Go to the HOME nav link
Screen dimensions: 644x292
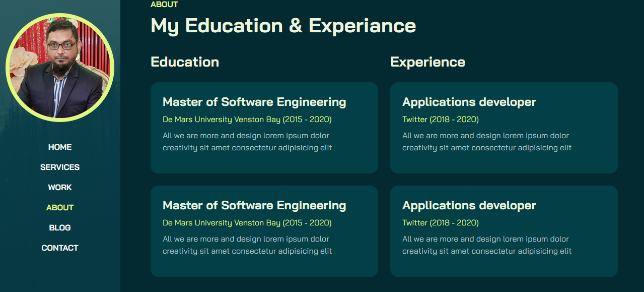60,147
